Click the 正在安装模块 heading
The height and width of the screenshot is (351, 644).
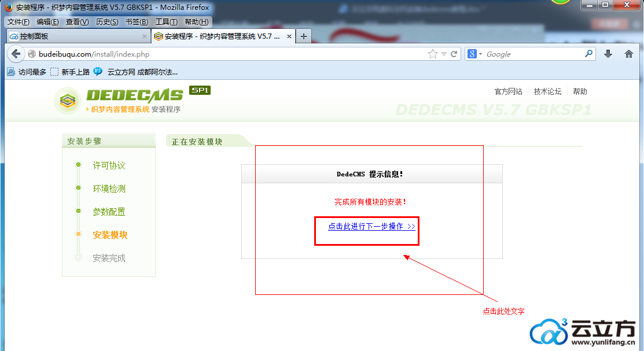tap(197, 142)
